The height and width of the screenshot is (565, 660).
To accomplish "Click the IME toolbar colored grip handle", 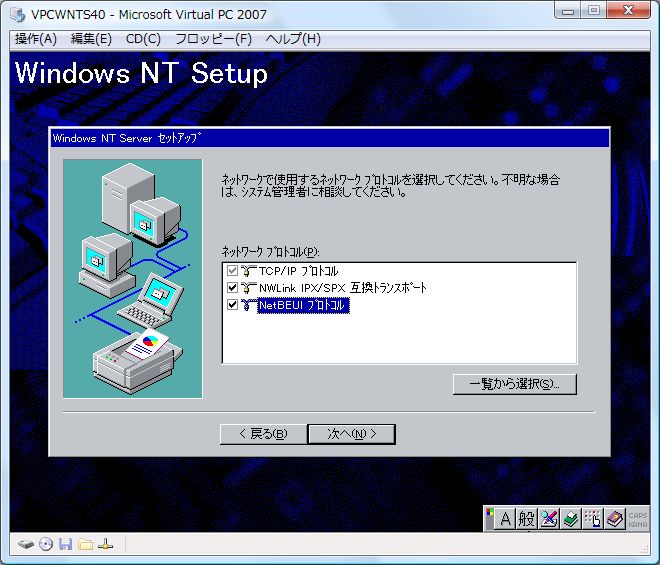I will (490, 519).
